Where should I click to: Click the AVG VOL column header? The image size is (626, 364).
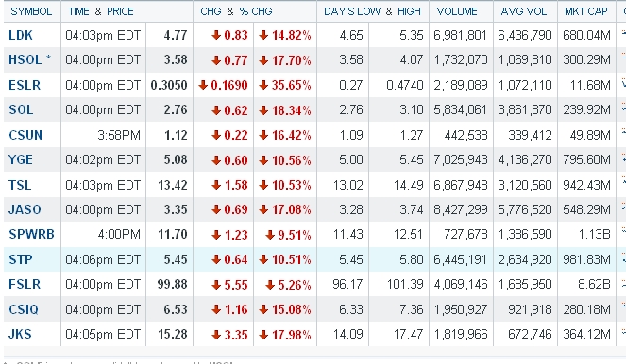pyautogui.click(x=523, y=11)
